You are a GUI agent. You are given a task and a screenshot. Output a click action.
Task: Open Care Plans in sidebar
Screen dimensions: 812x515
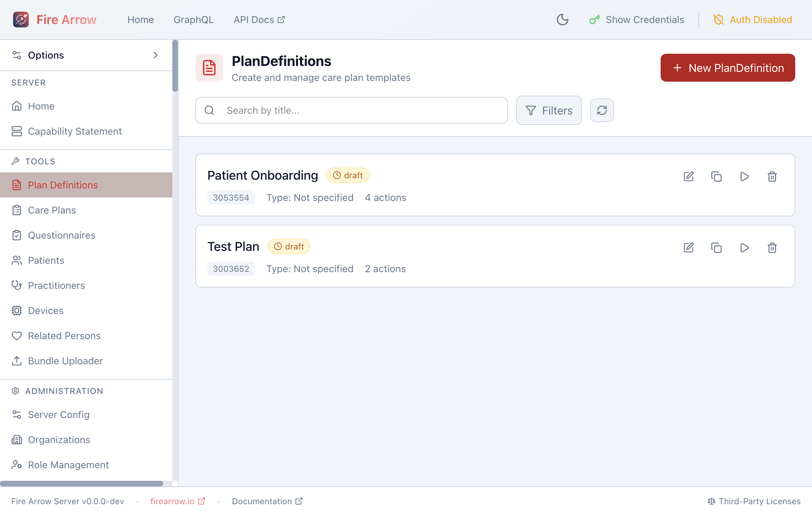click(52, 210)
